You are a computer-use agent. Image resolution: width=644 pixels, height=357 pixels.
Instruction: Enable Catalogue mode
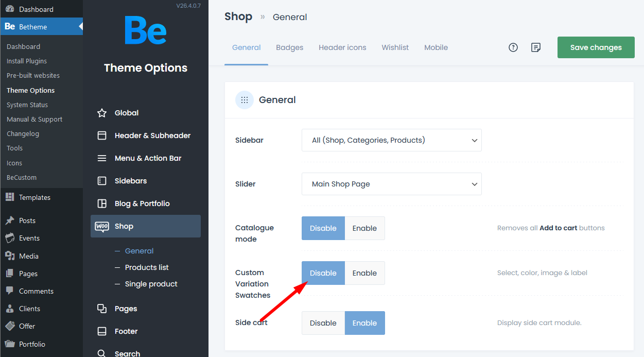364,228
